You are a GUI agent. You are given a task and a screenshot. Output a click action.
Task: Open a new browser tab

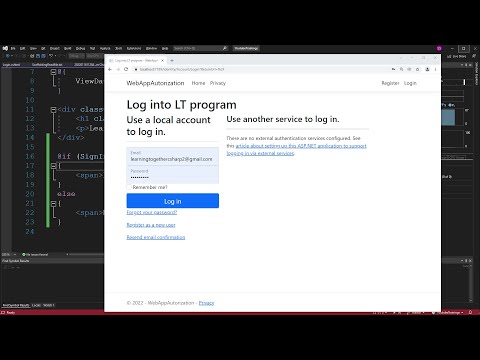point(172,60)
